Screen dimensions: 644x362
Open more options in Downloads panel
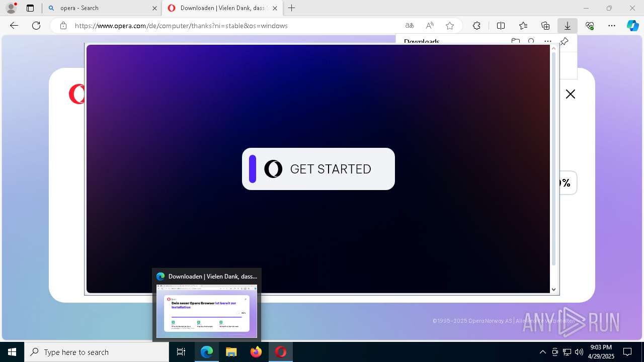(x=548, y=41)
